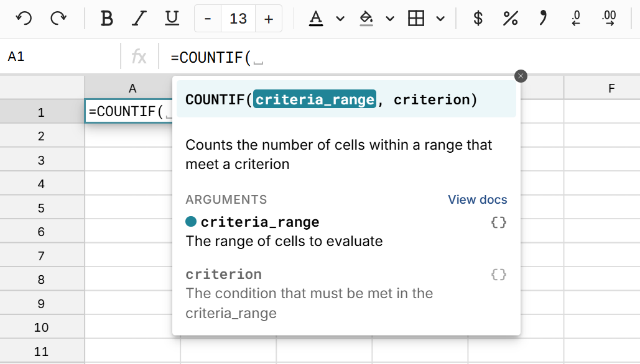This screenshot has width=640, height=364.
Task: Increase decimal places icon
Action: point(609,19)
